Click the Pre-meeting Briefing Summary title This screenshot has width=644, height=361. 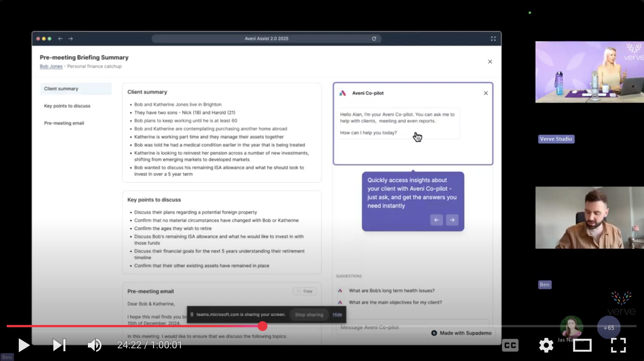click(84, 57)
